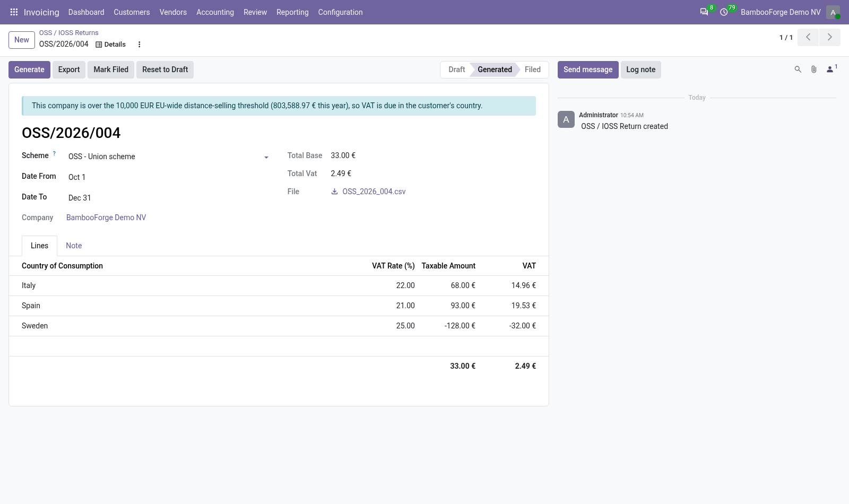Click the Generate button
The image size is (849, 504).
(x=29, y=69)
